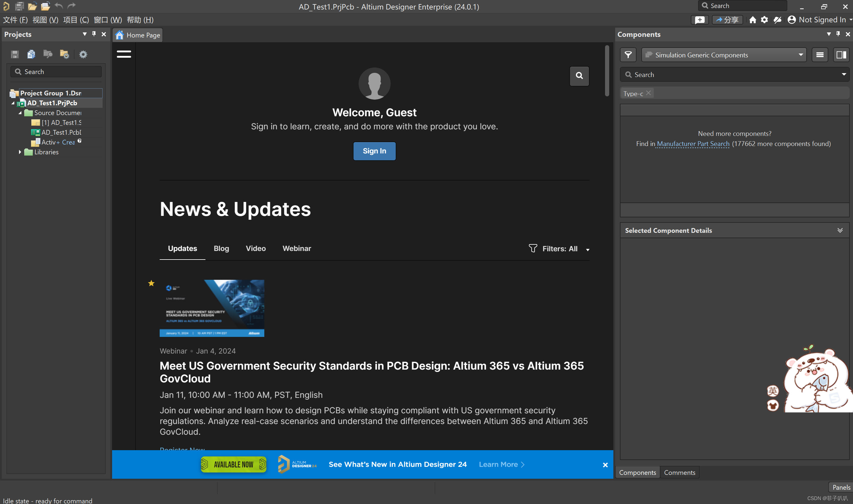Open the 视图 (V) menu
The height and width of the screenshot is (504, 853).
click(45, 20)
